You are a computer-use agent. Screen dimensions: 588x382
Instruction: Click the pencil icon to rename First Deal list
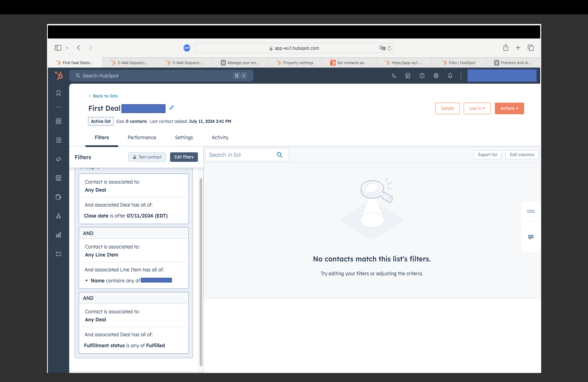[172, 108]
